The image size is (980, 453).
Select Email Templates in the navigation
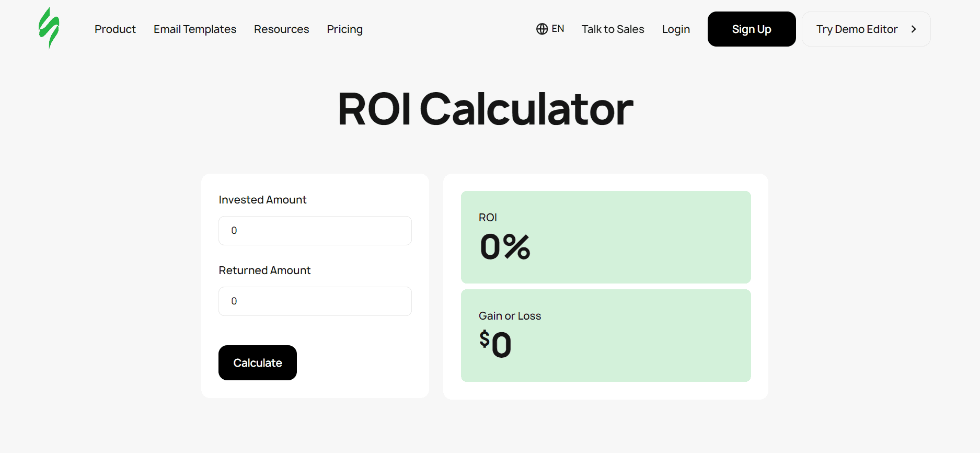click(x=194, y=29)
